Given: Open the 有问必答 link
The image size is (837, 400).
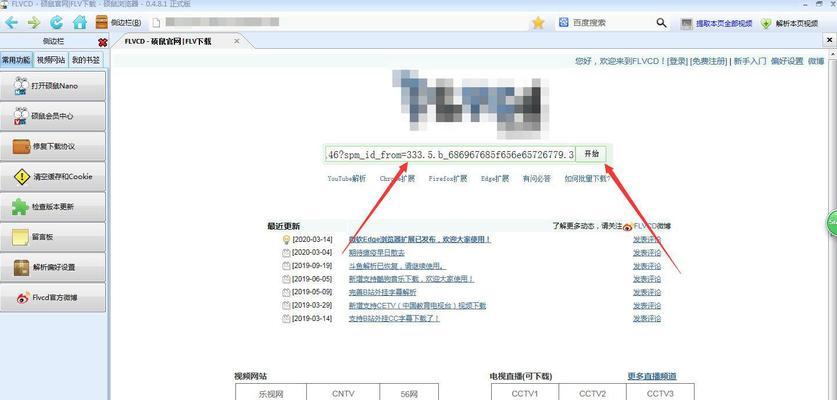Looking at the screenshot, I should tap(536, 179).
